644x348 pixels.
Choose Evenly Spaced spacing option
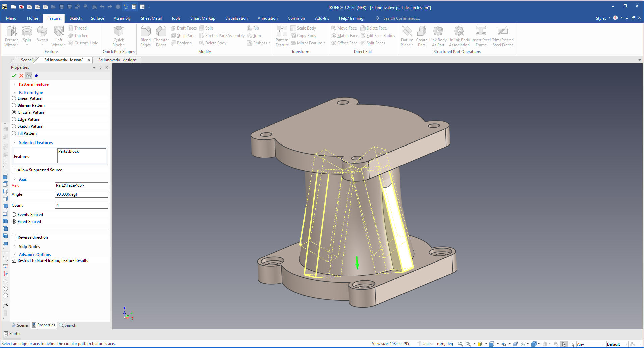point(14,215)
